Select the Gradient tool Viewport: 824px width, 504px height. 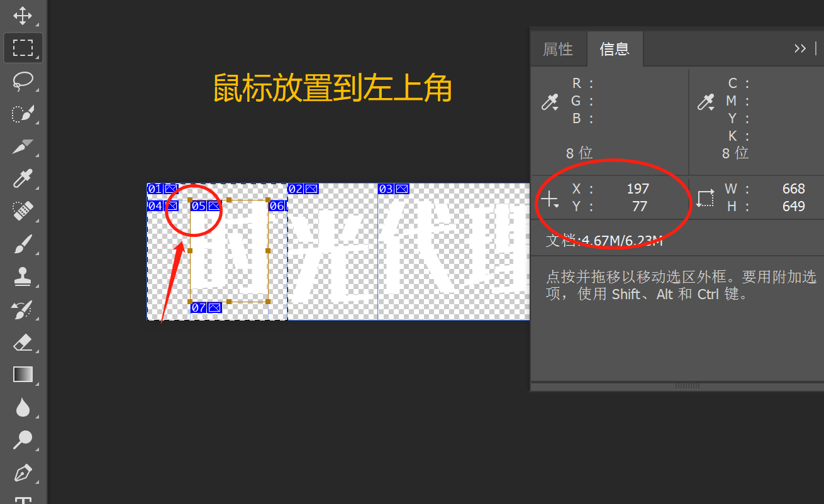point(23,375)
